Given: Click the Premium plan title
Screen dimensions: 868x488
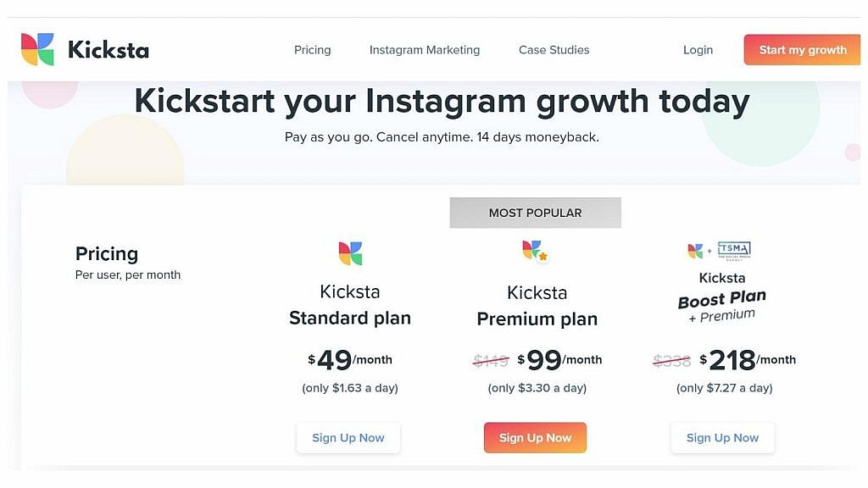Looking at the screenshot, I should click(x=537, y=306).
